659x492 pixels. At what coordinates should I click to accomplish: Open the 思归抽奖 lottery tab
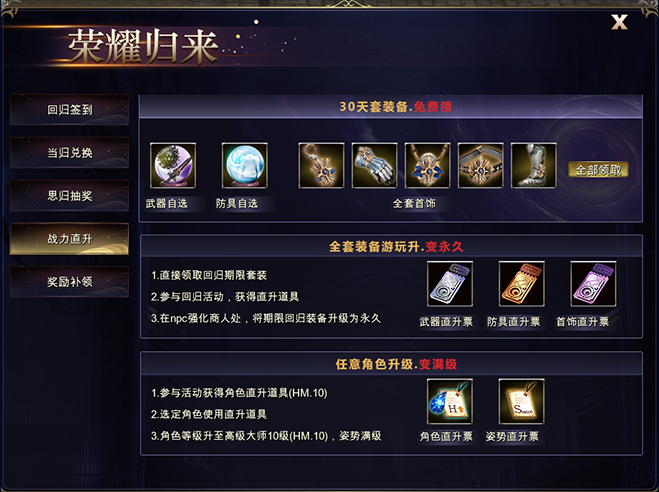tap(69, 195)
